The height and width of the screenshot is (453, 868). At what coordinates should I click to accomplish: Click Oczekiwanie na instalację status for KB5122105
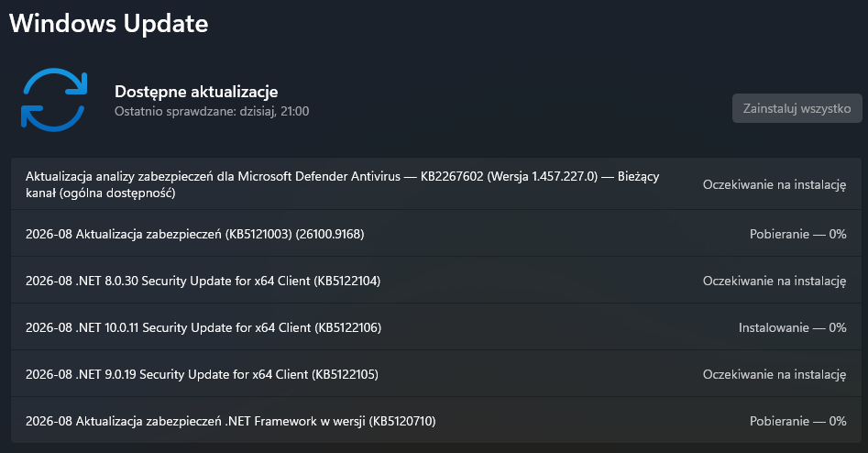(775, 374)
